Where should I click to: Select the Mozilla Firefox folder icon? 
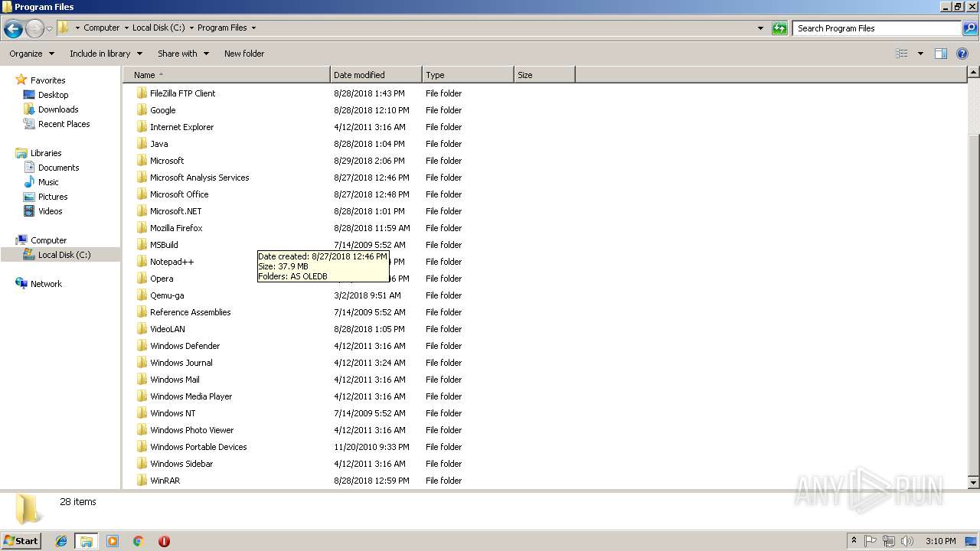[x=142, y=228]
